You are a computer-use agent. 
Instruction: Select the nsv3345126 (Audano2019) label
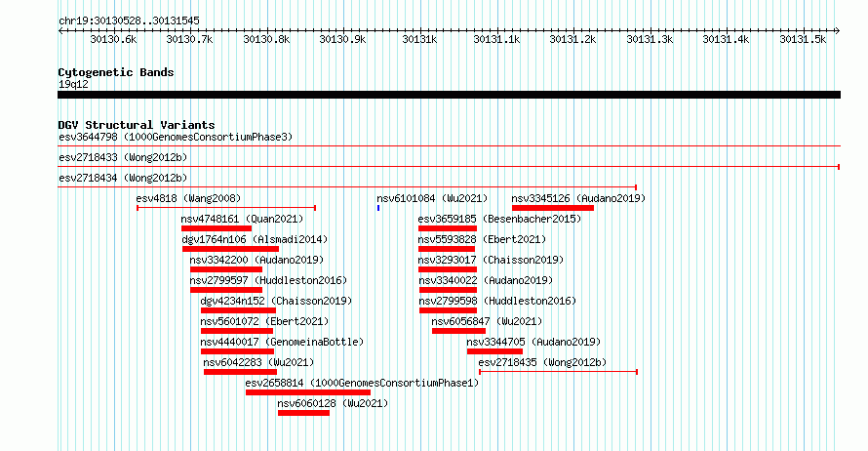pyautogui.click(x=578, y=198)
